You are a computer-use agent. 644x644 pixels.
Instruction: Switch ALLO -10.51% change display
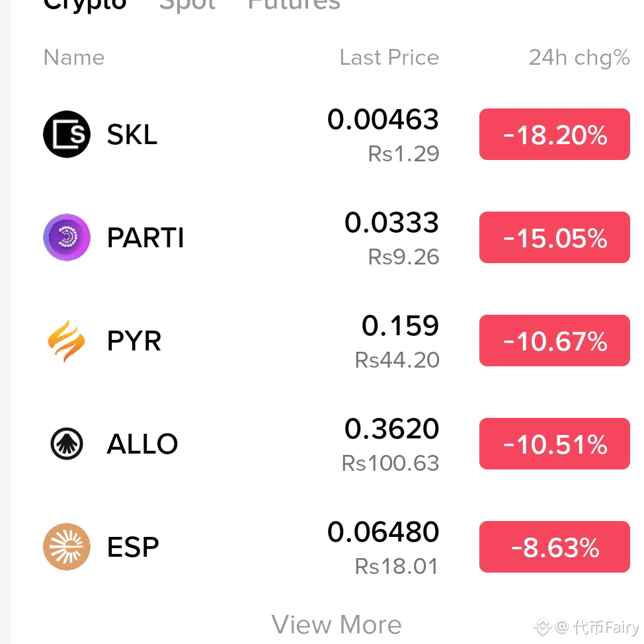coord(555,444)
